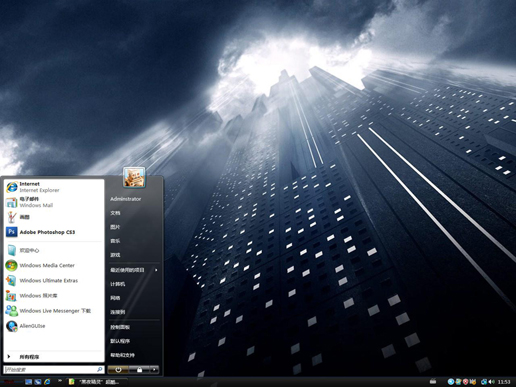Click the taskbar clock showing 11:53
The image size is (516, 387).
[504, 382]
